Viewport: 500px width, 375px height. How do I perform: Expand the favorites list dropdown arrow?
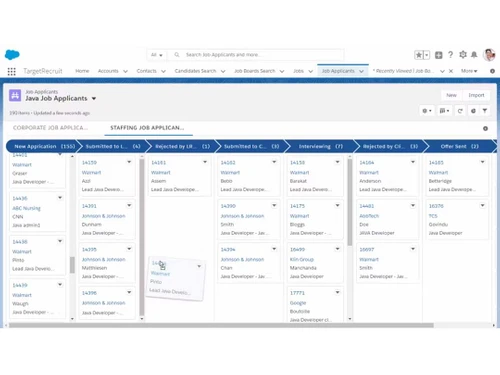(427, 55)
